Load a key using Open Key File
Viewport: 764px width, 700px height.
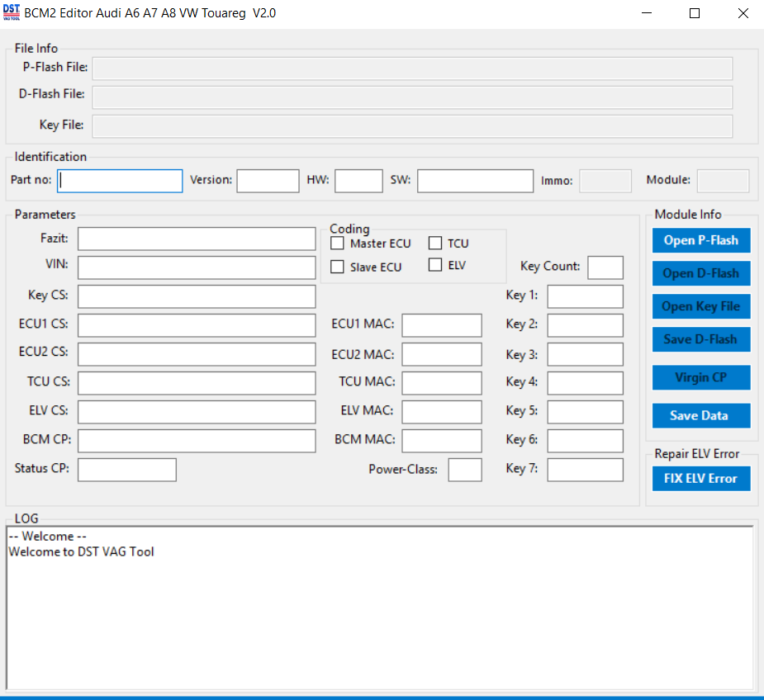click(701, 306)
